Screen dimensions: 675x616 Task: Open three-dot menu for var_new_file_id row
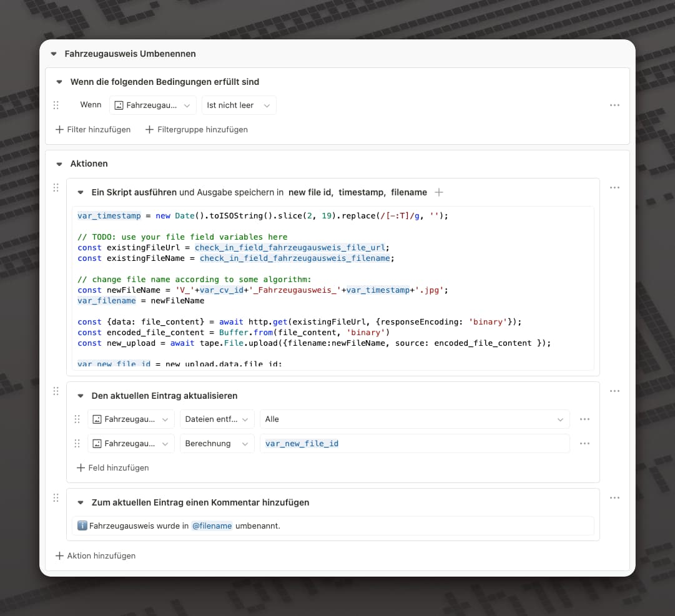coord(584,444)
